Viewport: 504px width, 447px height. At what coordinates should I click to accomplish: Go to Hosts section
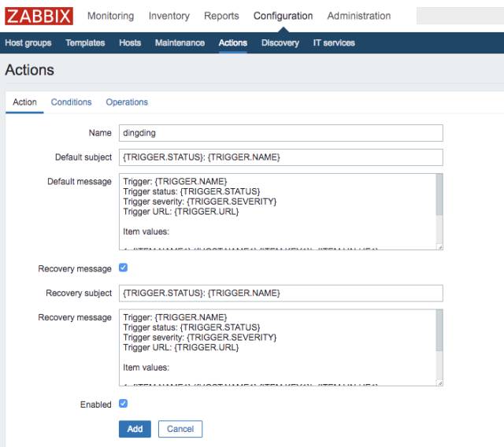pyautogui.click(x=130, y=42)
